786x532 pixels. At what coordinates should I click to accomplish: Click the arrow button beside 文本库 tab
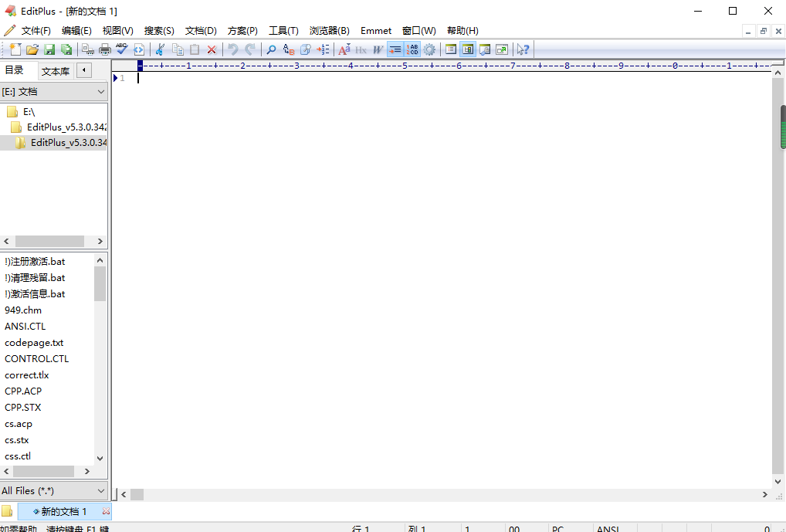coord(85,71)
